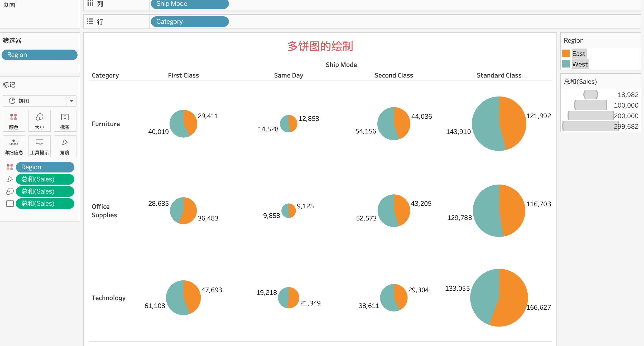Click the Region filter pill

pyautogui.click(x=40, y=55)
